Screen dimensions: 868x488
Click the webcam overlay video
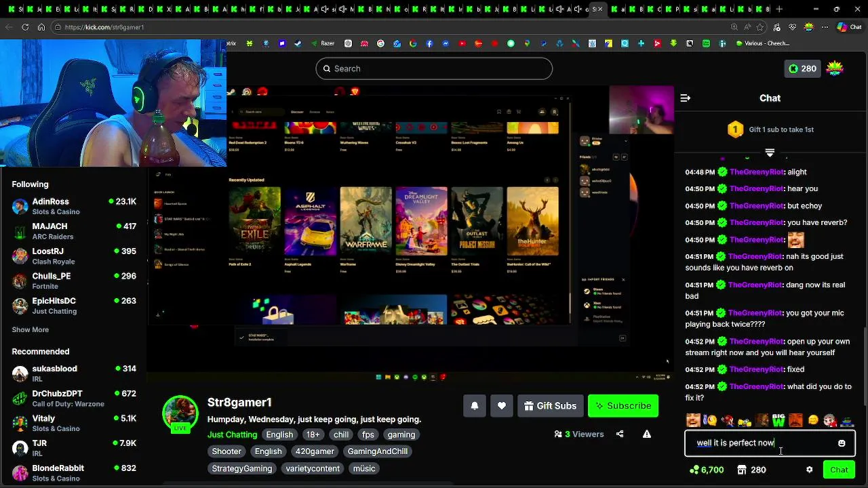(113, 103)
